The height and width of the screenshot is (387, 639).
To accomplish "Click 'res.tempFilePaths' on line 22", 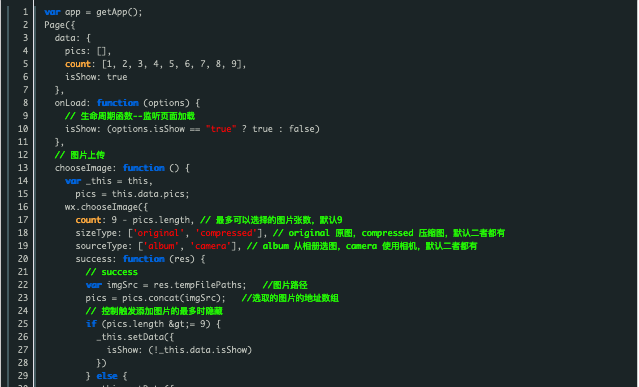I will click(x=198, y=285).
